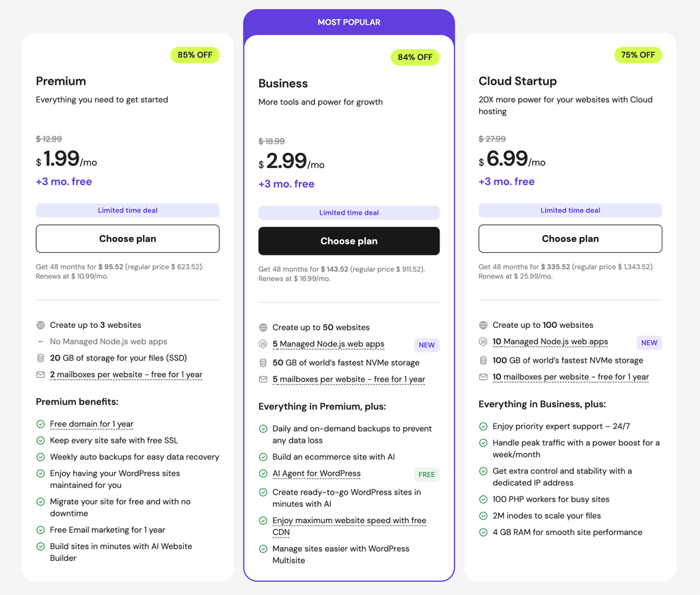
Task: Choose plan for Cloud Startup
Action: tap(570, 238)
